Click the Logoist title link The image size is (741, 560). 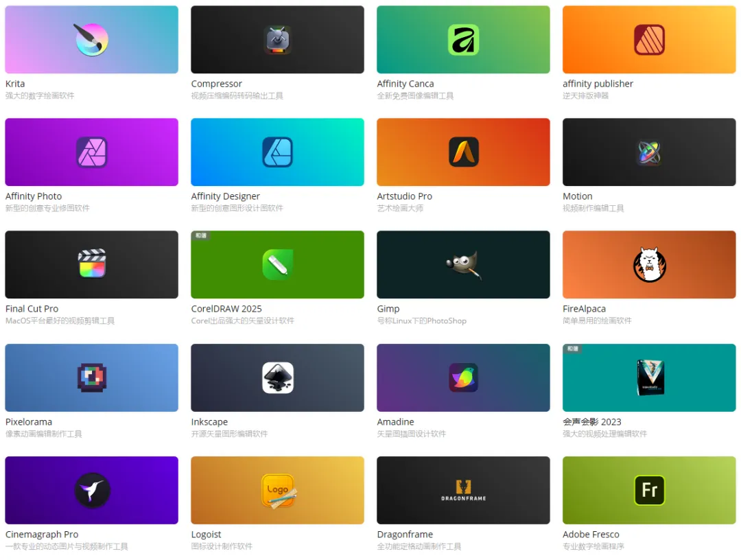pyautogui.click(x=206, y=534)
